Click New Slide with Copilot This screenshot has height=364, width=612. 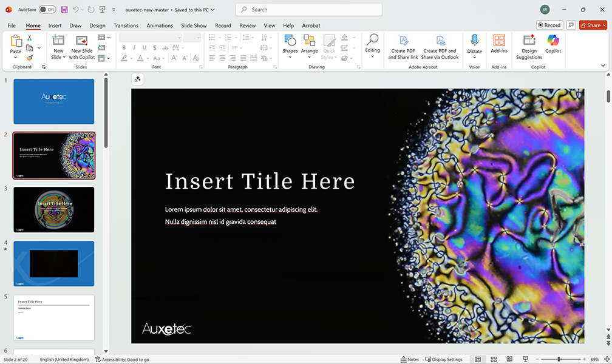coord(82,46)
